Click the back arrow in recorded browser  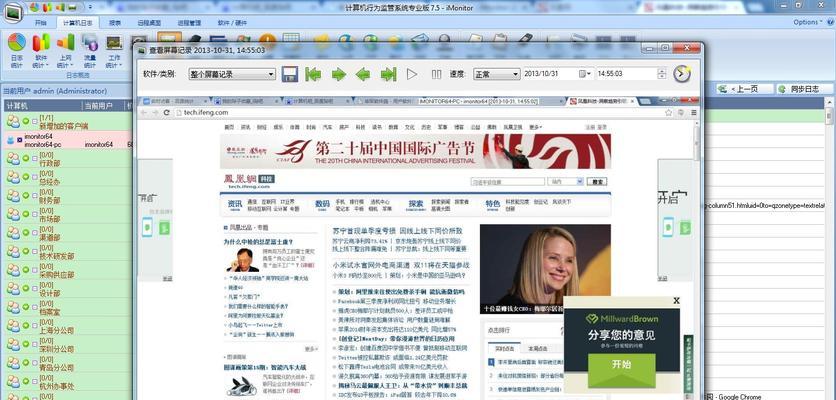pyautogui.click(x=142, y=113)
